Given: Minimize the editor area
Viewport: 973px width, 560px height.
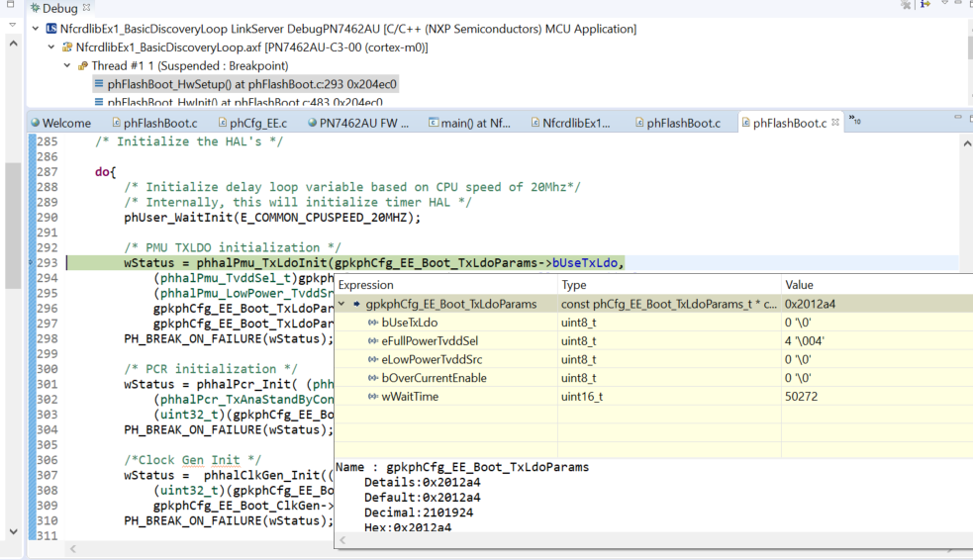Looking at the screenshot, I should (958, 117).
